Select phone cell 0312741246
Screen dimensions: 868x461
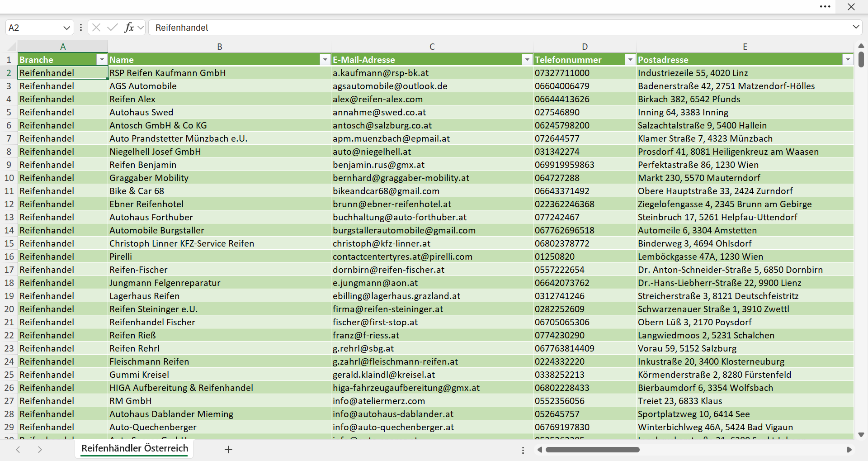(585, 296)
